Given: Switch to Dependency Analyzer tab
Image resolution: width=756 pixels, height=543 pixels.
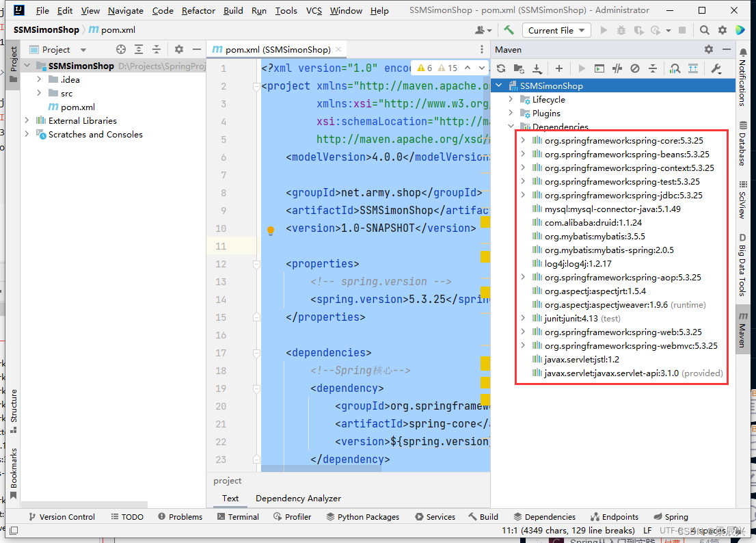Looking at the screenshot, I should point(298,498).
